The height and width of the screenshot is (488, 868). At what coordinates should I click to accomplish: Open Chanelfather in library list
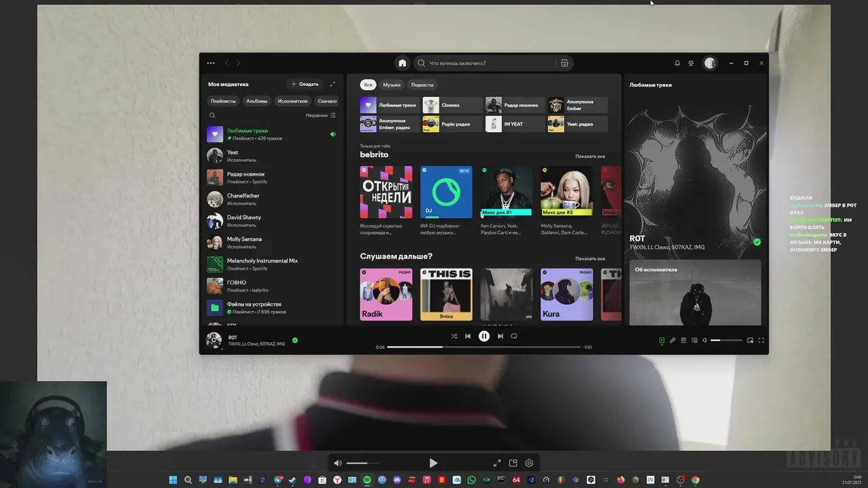click(274, 199)
